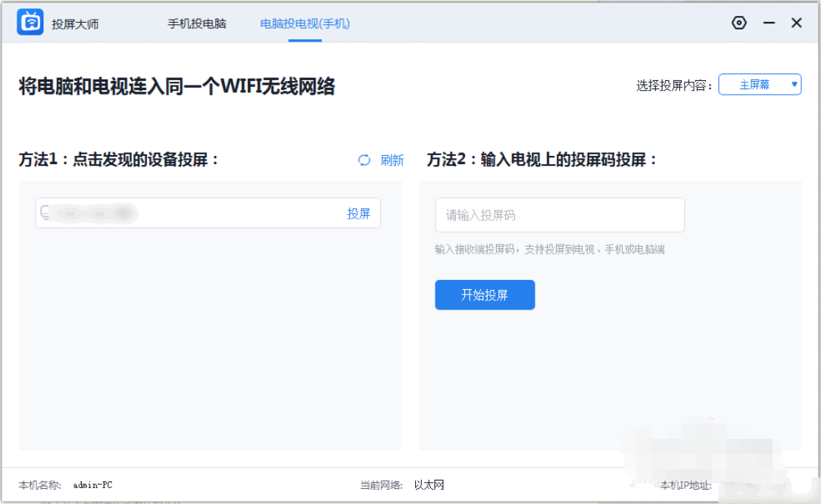Click the blue dropdown arrow beside 主屏幕
Image resolution: width=821 pixels, height=504 pixels.
(792, 84)
